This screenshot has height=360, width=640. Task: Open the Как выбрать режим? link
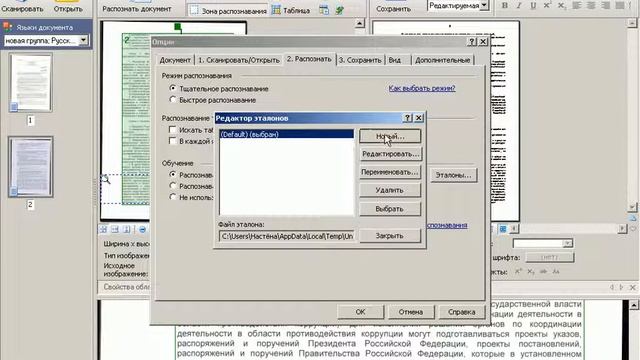pyautogui.click(x=422, y=88)
